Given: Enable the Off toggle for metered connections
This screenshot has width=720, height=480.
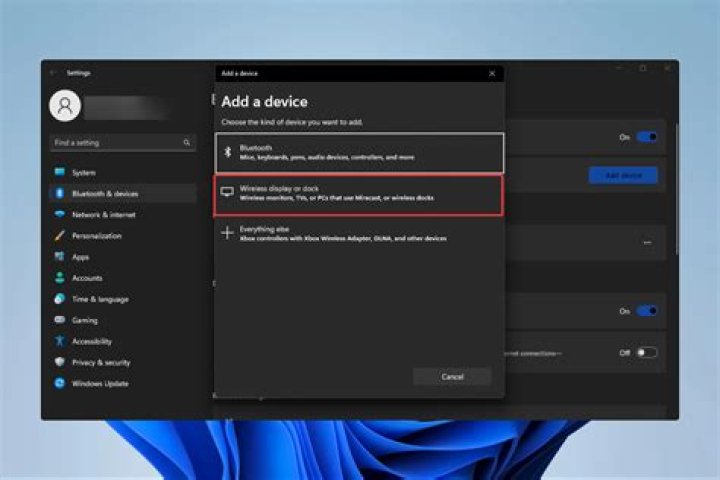Looking at the screenshot, I should coord(646,352).
